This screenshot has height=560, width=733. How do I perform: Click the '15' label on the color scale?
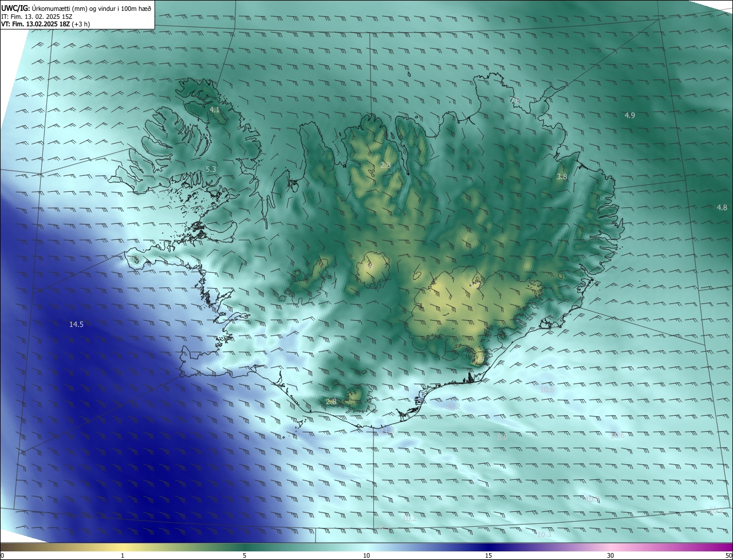click(x=488, y=555)
